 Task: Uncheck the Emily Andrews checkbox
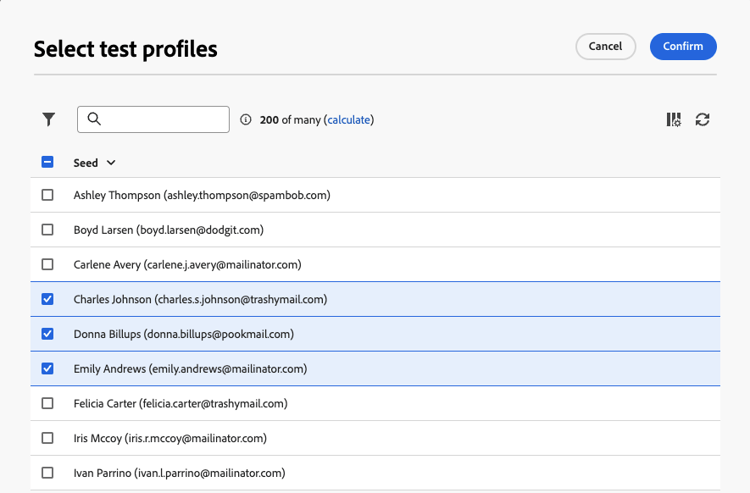tap(47, 369)
